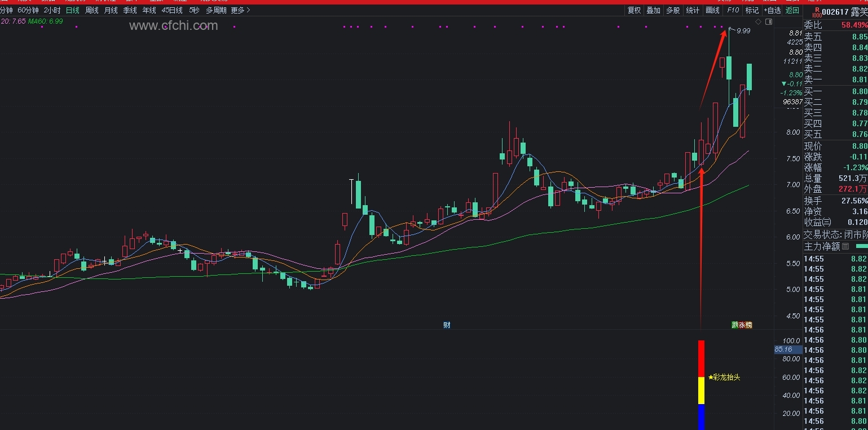Click the 标记 mark button
The width and height of the screenshot is (868, 430).
tap(752, 10)
